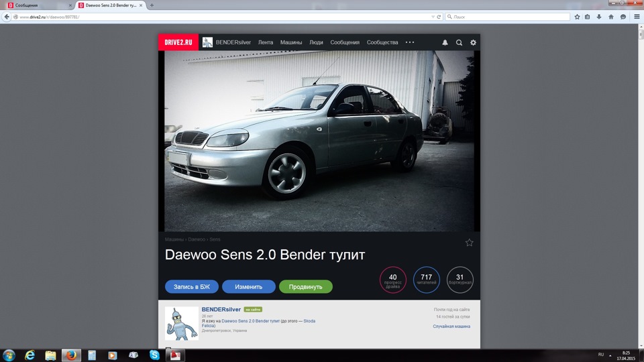Click the Sens breadcrumb link
Viewport: 644px width, 362px height.
point(215,239)
